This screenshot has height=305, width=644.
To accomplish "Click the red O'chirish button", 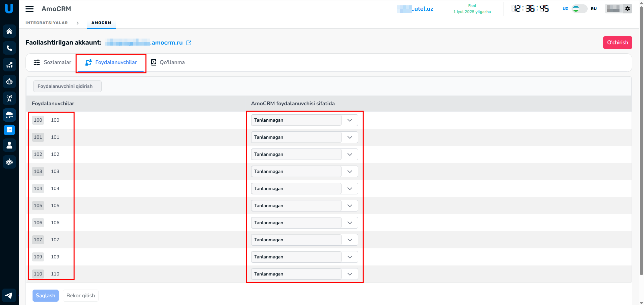I will [617, 43].
